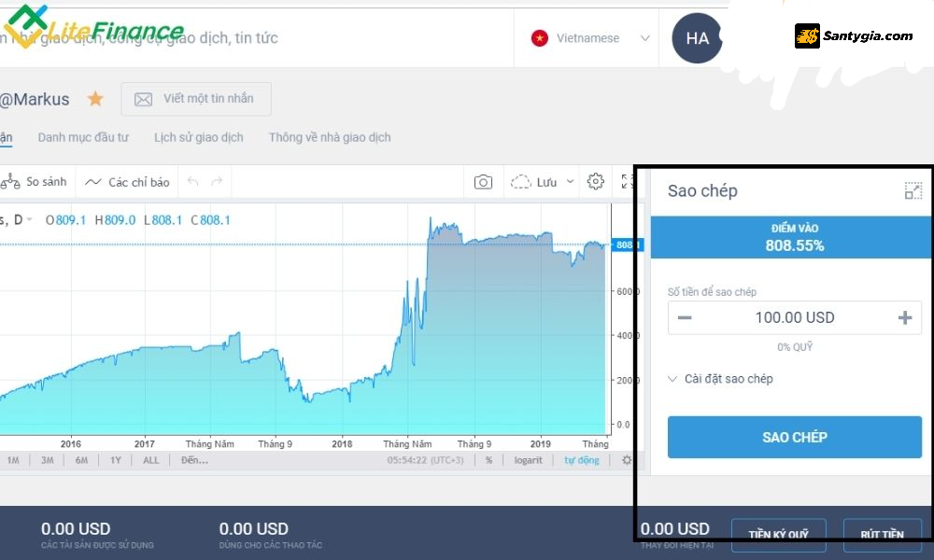Viewport: 934px width, 560px height.
Task: Click the undo arrow in chart toolbar
Action: click(193, 182)
